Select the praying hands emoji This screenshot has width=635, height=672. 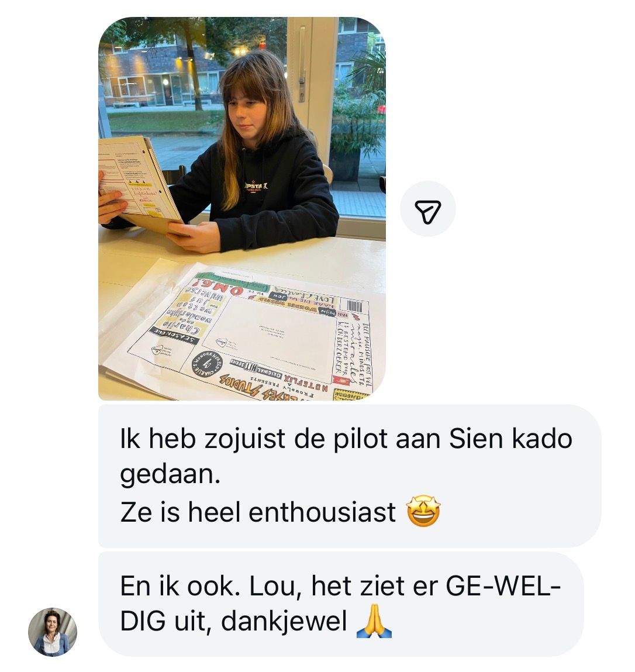pyautogui.click(x=374, y=622)
